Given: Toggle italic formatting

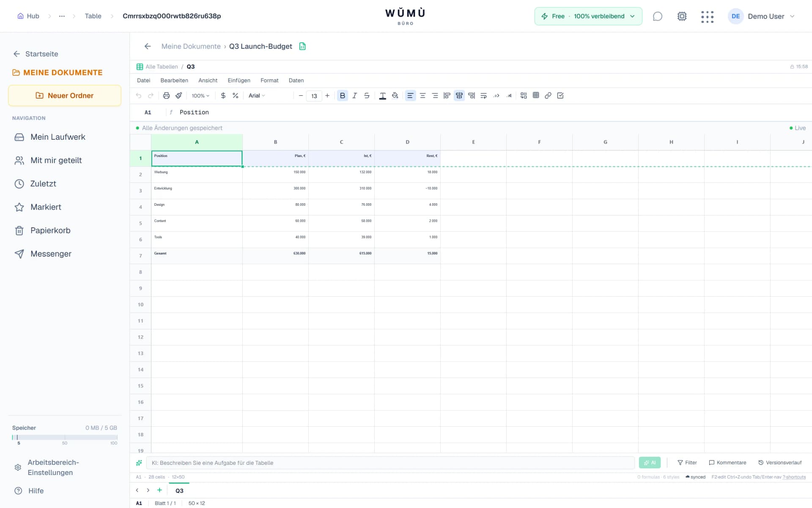Looking at the screenshot, I should click(355, 96).
